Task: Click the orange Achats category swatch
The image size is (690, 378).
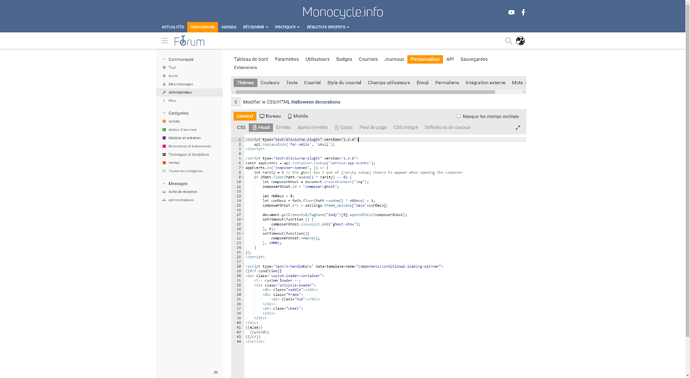Action: (x=165, y=121)
